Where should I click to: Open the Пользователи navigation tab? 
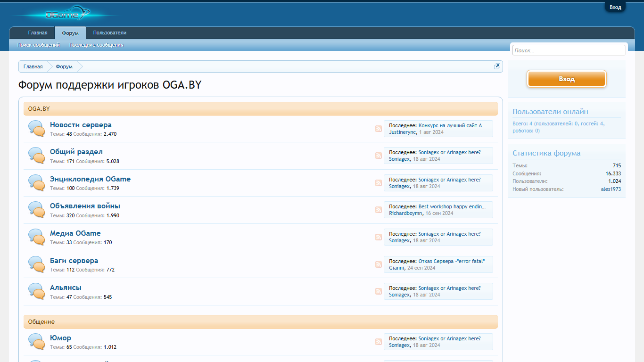click(x=110, y=33)
